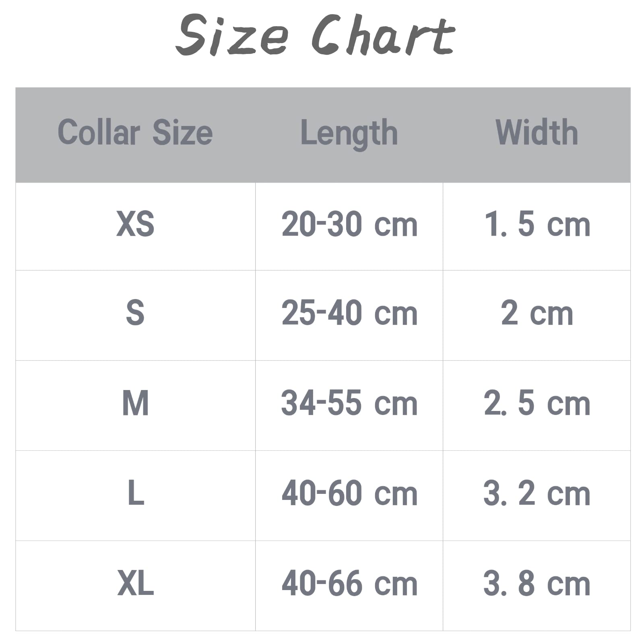
Task: Select the S collar size cell
Action: tap(135, 314)
